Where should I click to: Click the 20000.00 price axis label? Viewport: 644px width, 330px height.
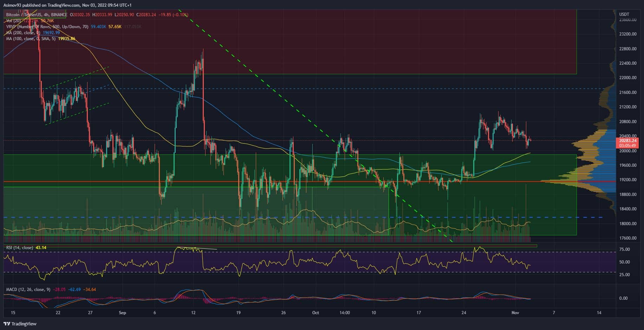tap(628, 151)
